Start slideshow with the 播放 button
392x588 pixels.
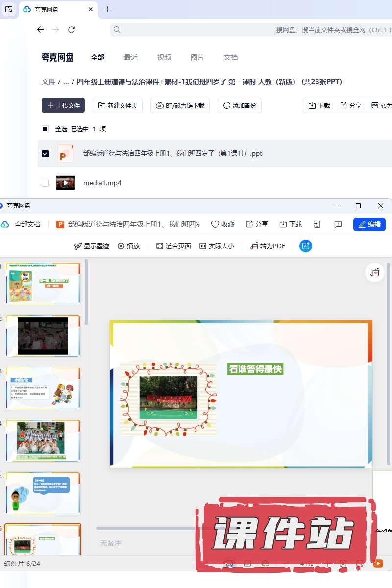(x=128, y=246)
